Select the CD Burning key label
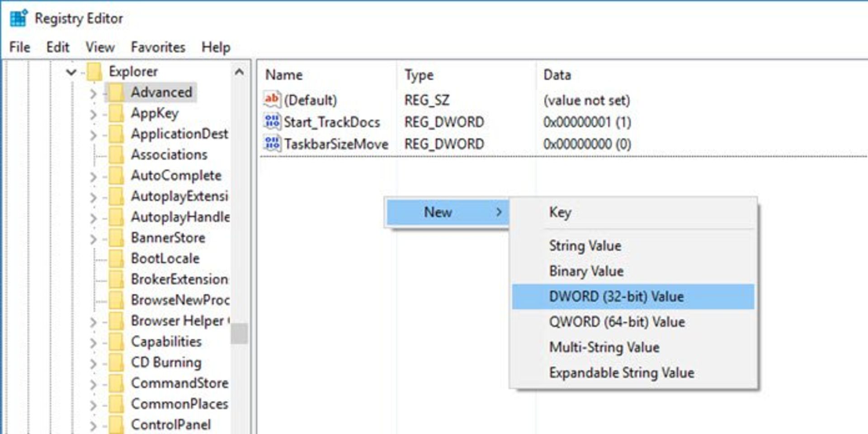This screenshot has height=434, width=868. click(166, 362)
